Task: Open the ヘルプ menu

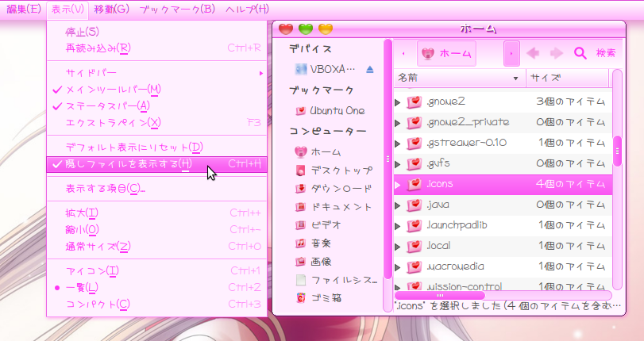Action: (x=247, y=9)
